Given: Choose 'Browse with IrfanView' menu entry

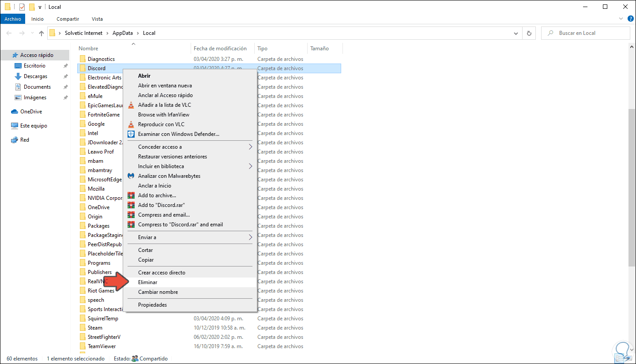Looking at the screenshot, I should pyautogui.click(x=190, y=115).
